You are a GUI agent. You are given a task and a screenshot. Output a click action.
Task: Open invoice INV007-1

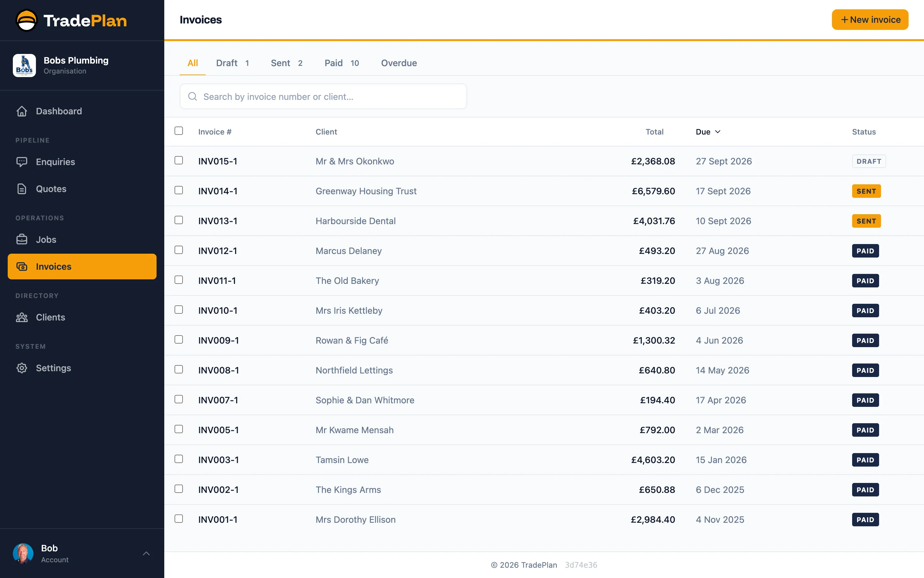(x=218, y=400)
